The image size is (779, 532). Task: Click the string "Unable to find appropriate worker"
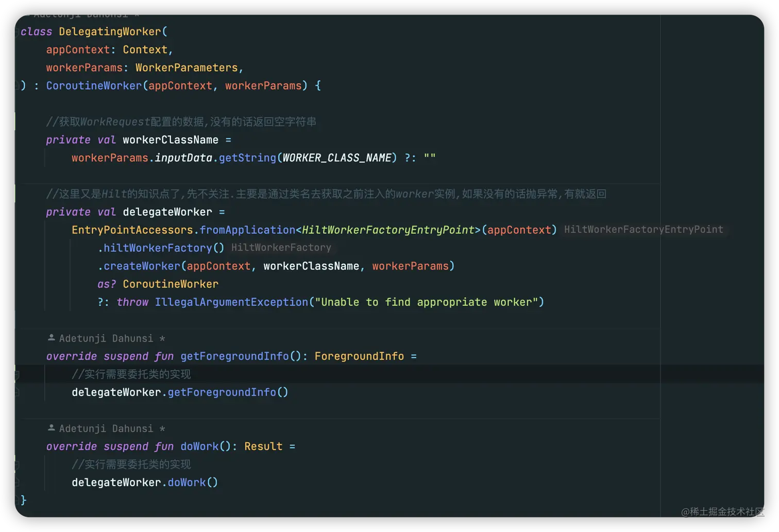click(x=427, y=302)
